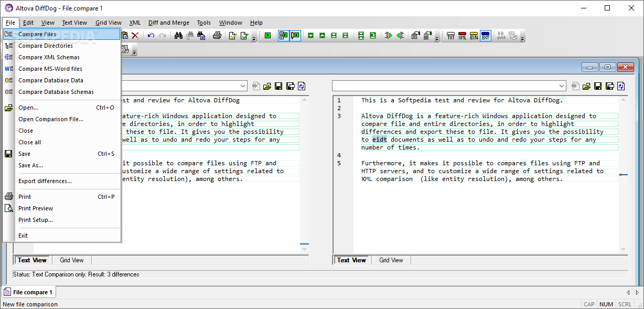The height and width of the screenshot is (309, 644).
Task: Toggle ZIP archive comparison button
Action: click(x=513, y=36)
